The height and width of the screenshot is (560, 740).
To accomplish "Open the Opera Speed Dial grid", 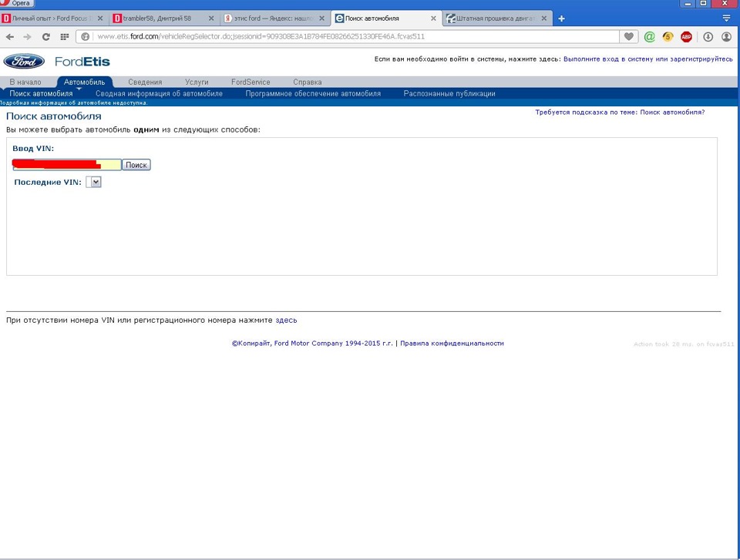I will [x=65, y=37].
